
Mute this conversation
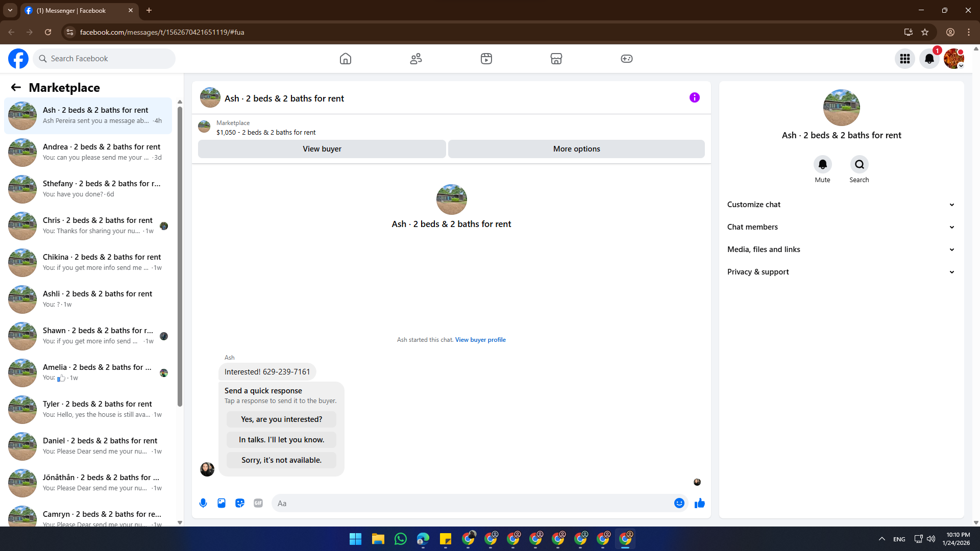click(x=822, y=165)
